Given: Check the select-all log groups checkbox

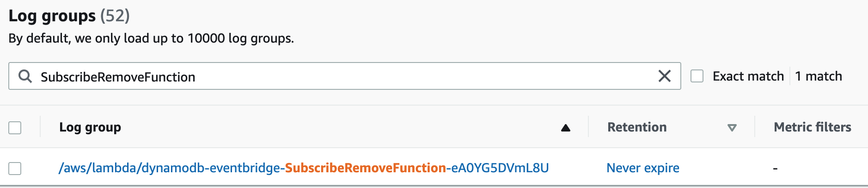Looking at the screenshot, I should pos(15,127).
